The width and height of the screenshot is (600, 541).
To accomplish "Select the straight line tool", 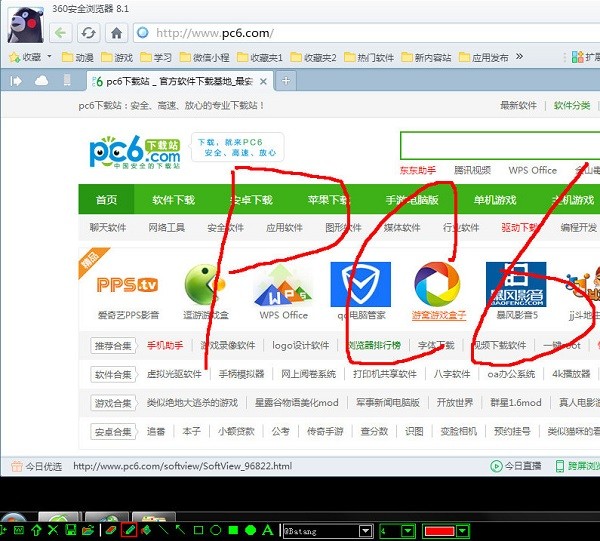I will point(163,530).
